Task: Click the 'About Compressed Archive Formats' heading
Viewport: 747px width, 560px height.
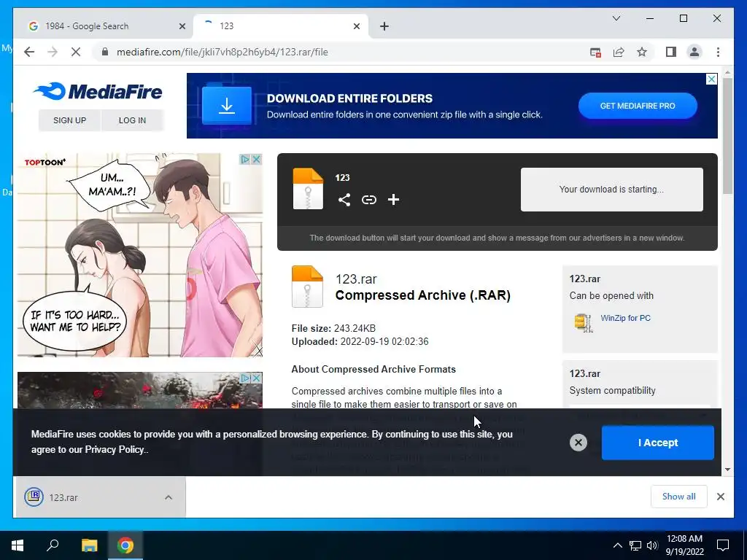Action: [373, 369]
